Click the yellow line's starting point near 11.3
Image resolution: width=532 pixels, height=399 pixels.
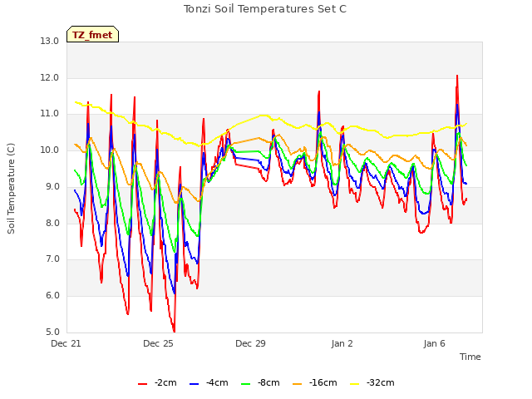[x=76, y=101]
